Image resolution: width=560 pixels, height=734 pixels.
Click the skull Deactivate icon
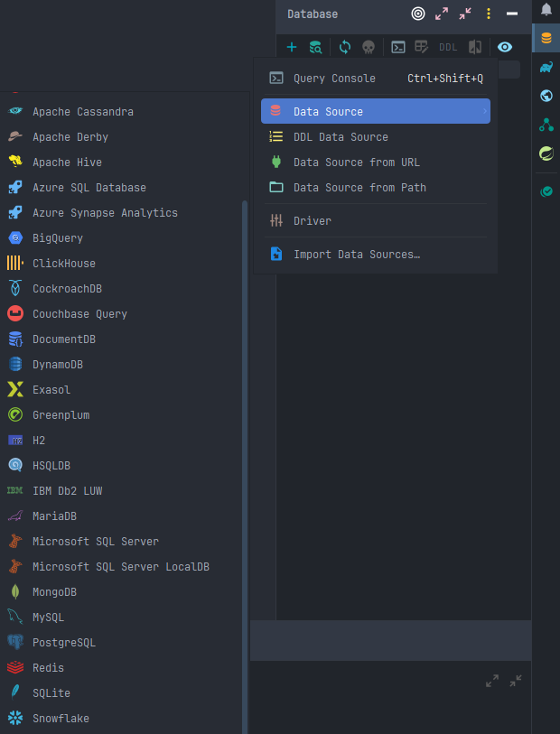click(x=369, y=47)
